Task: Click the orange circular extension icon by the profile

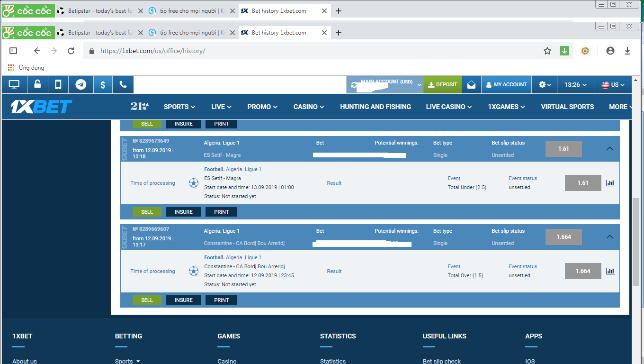Action: [x=585, y=51]
